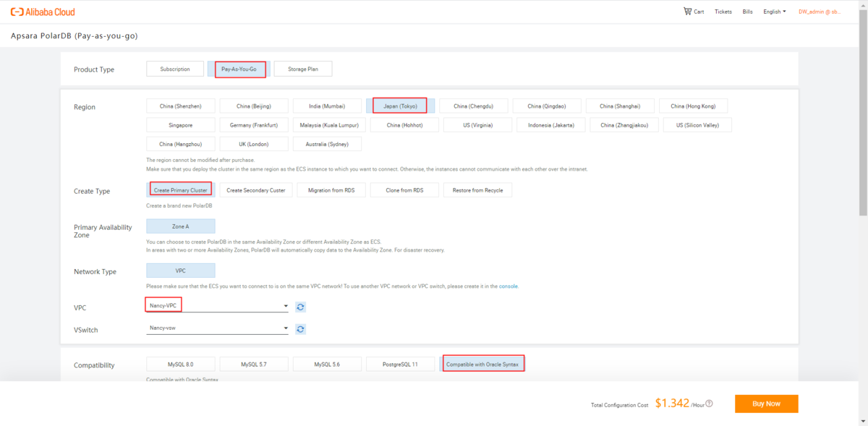Select Zone A availability zone
Image resolution: width=868 pixels, height=426 pixels.
[180, 226]
